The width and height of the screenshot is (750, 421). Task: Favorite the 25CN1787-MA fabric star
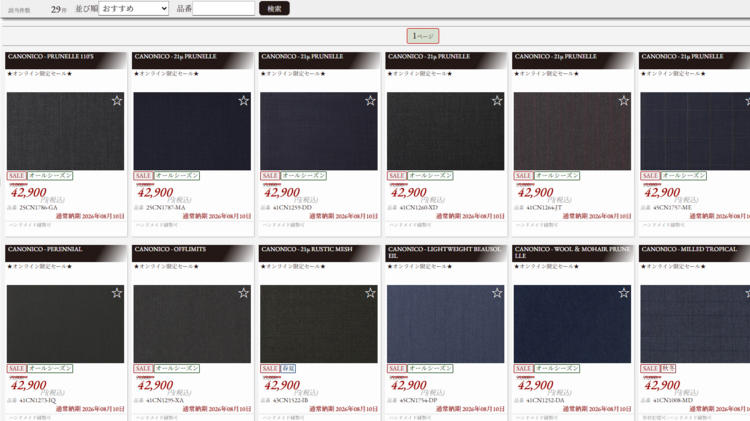pyautogui.click(x=243, y=100)
